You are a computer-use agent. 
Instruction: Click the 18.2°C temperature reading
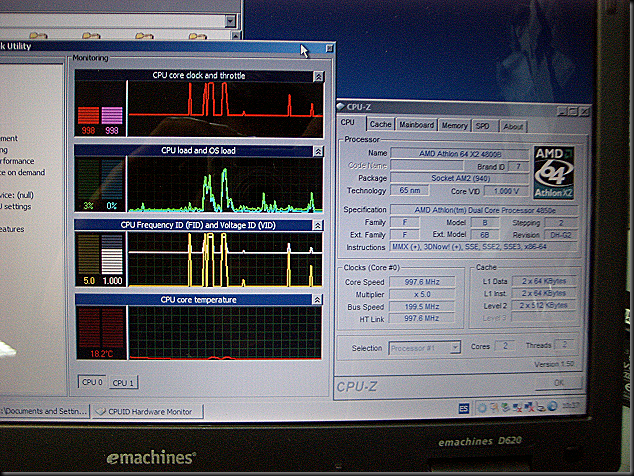tap(101, 354)
